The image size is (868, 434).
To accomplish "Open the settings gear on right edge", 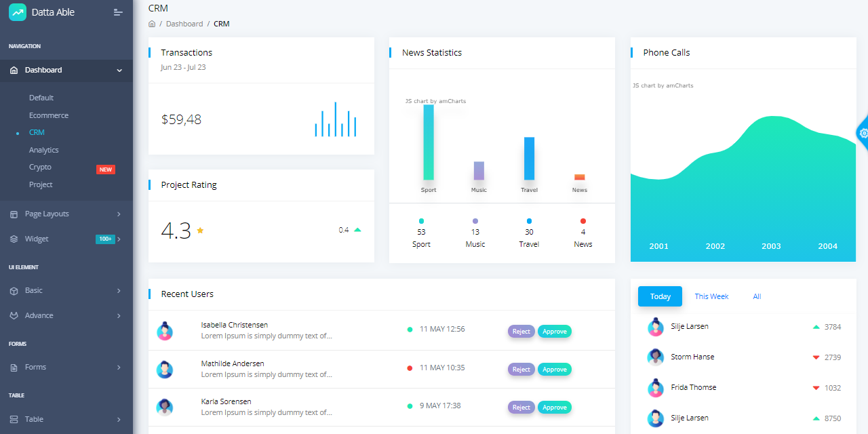I will tap(863, 134).
